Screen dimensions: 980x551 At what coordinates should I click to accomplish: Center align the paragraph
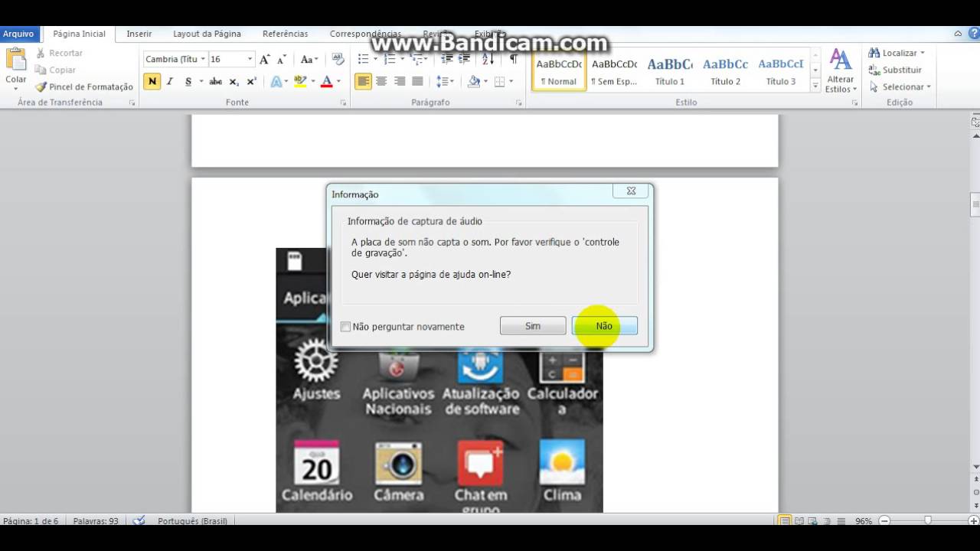[381, 81]
